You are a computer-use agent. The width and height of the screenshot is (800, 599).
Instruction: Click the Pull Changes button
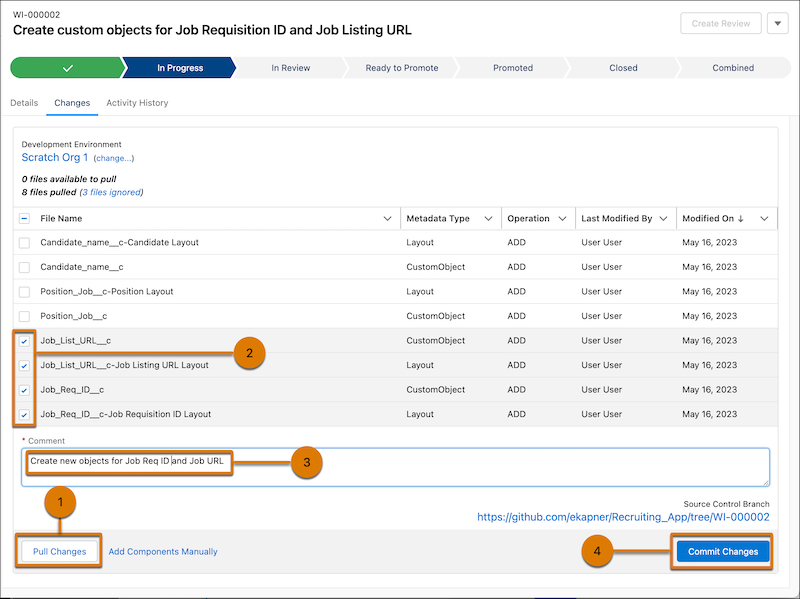coord(58,551)
